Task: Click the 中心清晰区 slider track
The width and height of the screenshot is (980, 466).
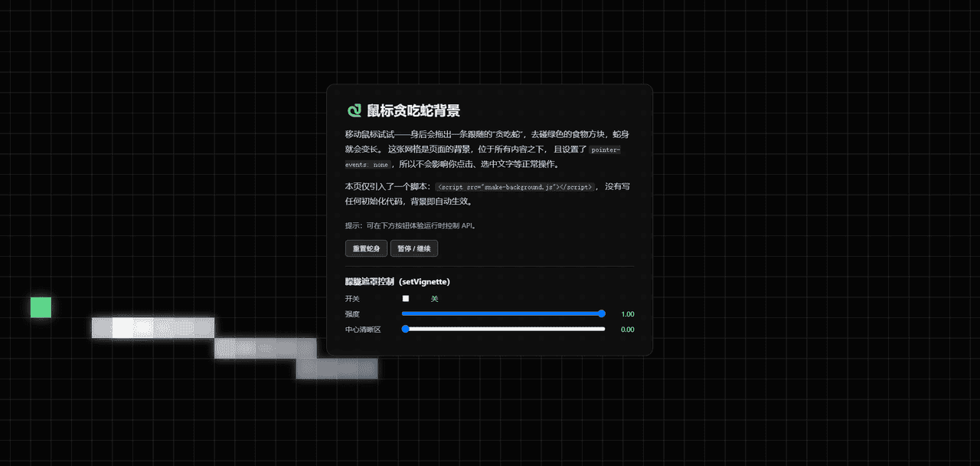Action: (x=504, y=329)
